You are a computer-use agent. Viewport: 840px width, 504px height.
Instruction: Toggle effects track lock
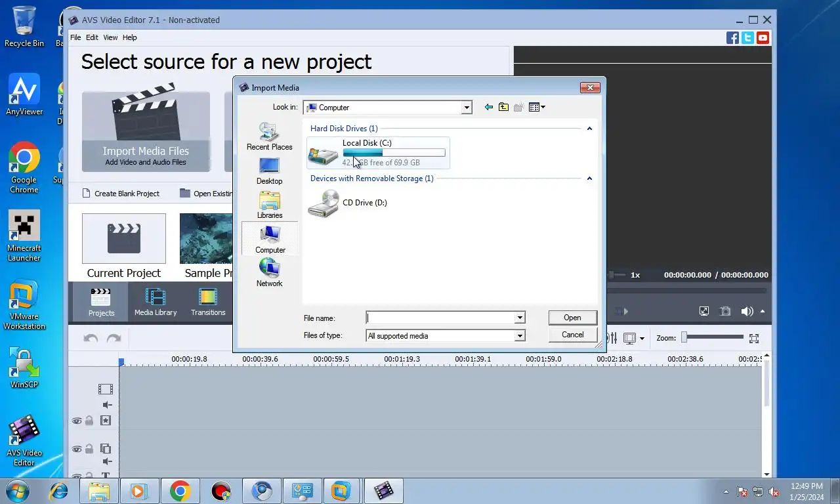[x=89, y=421]
